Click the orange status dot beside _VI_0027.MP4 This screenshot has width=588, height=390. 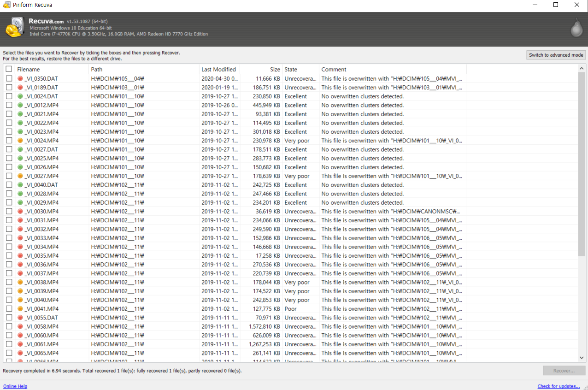[20, 176]
